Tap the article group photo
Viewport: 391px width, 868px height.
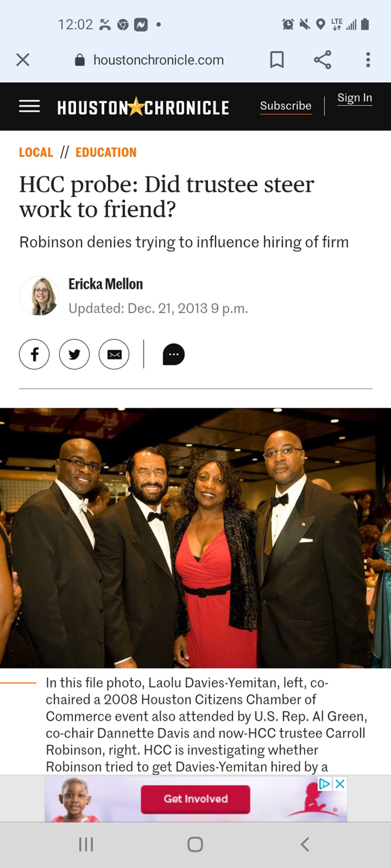pyautogui.click(x=195, y=538)
